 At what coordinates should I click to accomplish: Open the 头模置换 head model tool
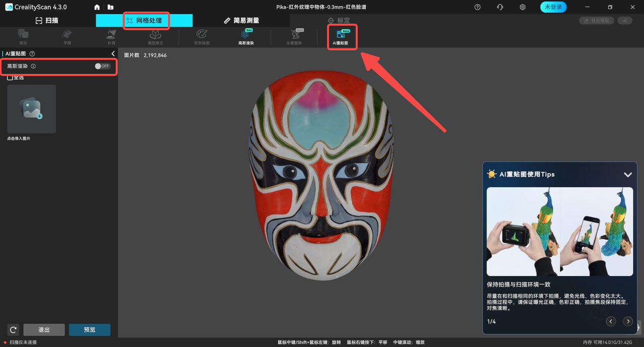[294, 37]
